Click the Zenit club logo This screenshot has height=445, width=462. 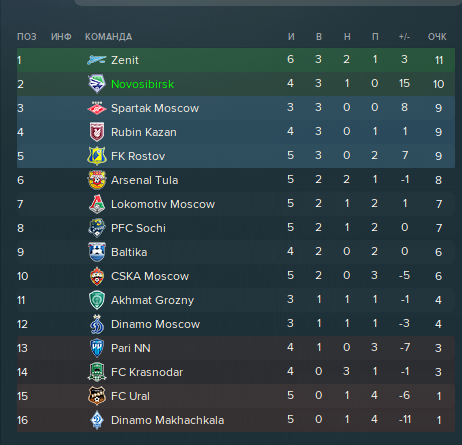pos(97,60)
